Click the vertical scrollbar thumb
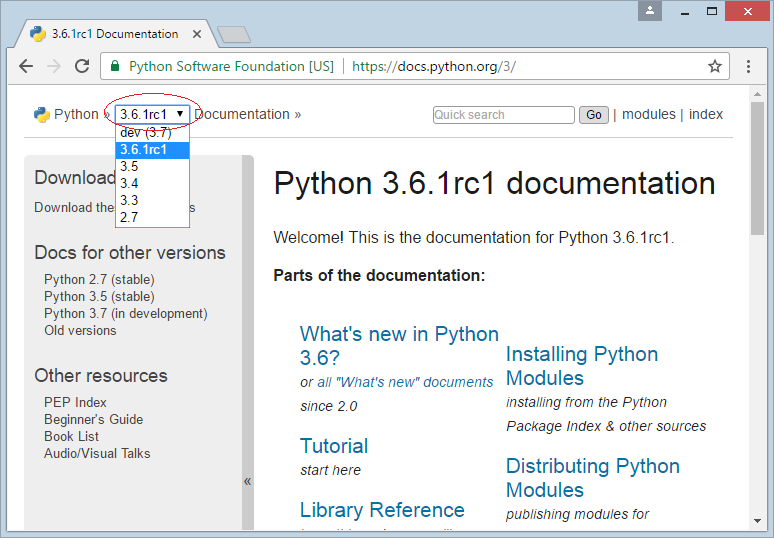 click(x=757, y=168)
